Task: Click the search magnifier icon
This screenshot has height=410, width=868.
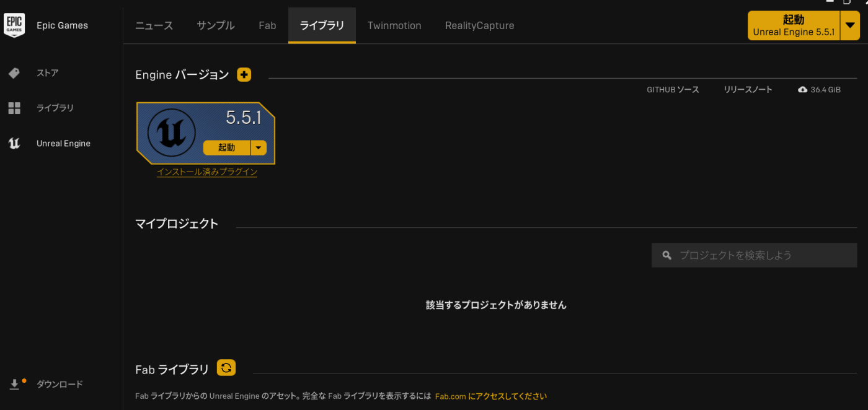Action: 667,255
